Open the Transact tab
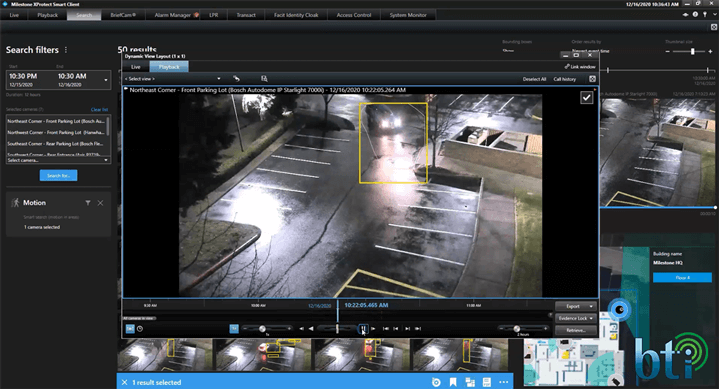 point(246,15)
